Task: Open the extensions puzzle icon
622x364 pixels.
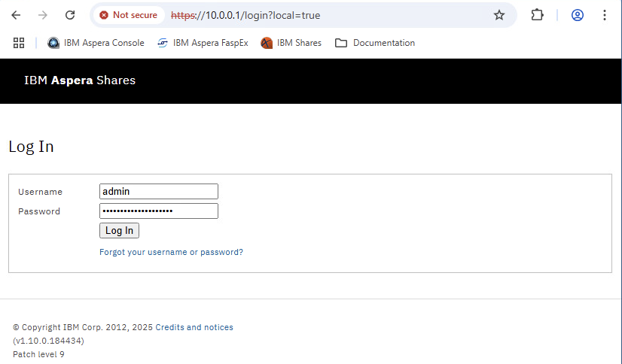Action: pos(537,15)
